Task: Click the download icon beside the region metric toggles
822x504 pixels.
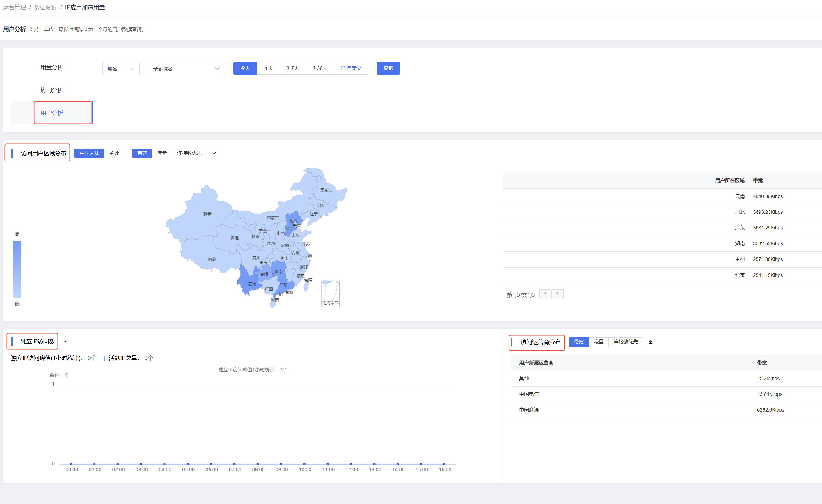Action: [214, 153]
